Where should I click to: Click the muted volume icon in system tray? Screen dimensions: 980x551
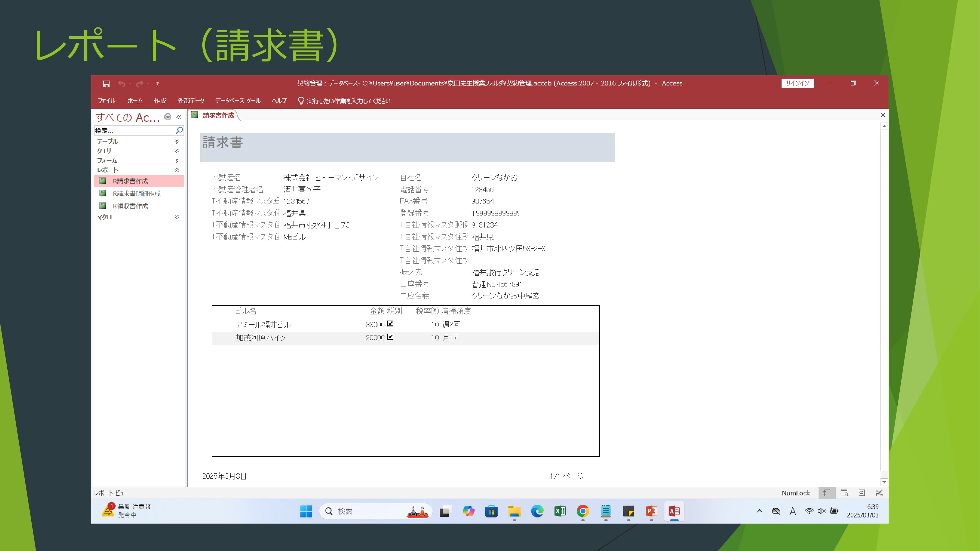(822, 511)
